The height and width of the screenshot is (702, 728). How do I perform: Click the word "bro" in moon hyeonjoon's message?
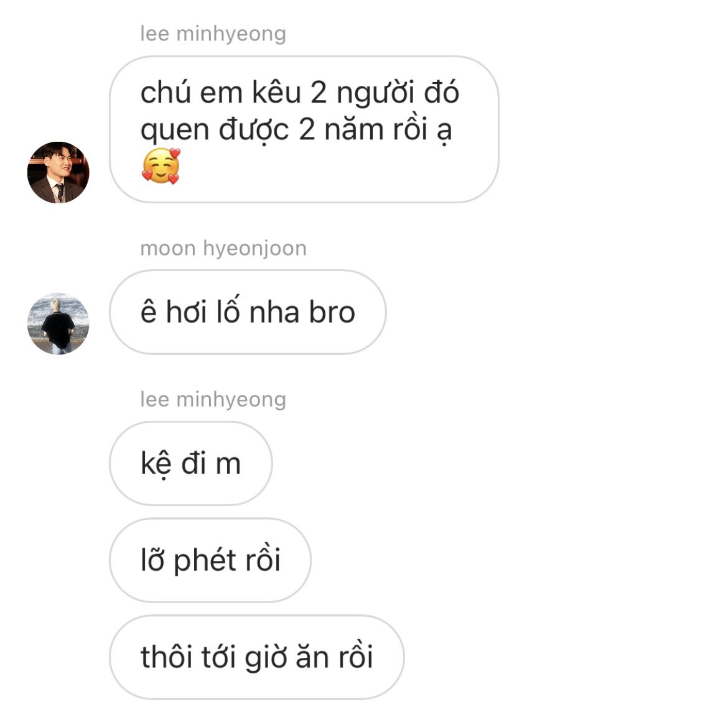point(332,312)
